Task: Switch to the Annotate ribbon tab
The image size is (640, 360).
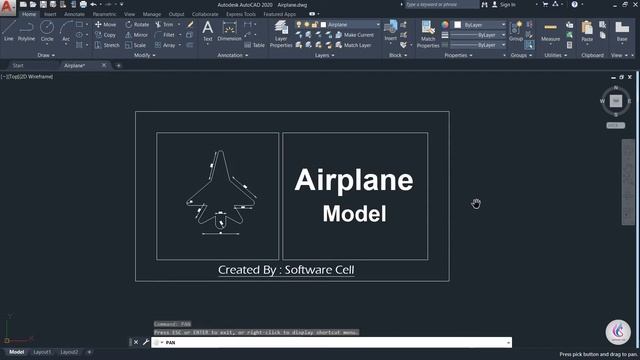Action: tap(74, 14)
